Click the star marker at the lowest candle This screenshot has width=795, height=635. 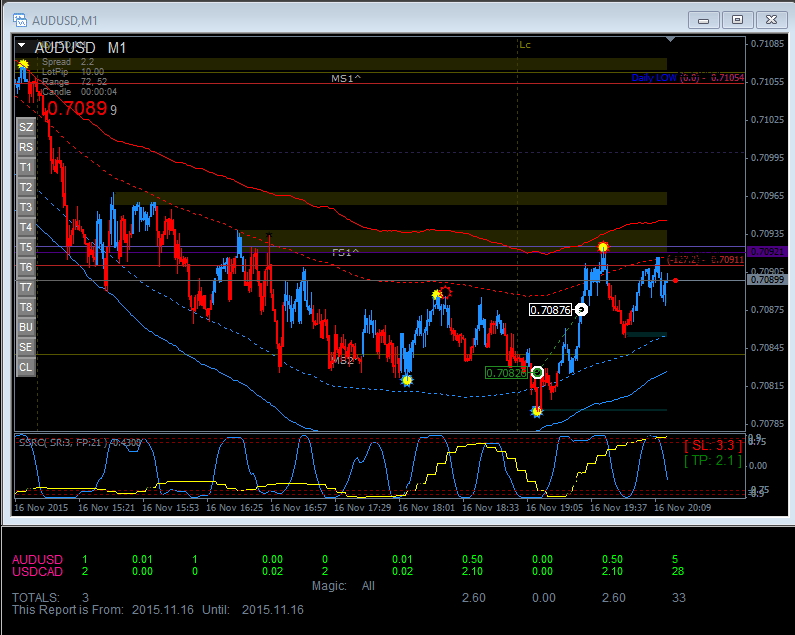tap(537, 411)
